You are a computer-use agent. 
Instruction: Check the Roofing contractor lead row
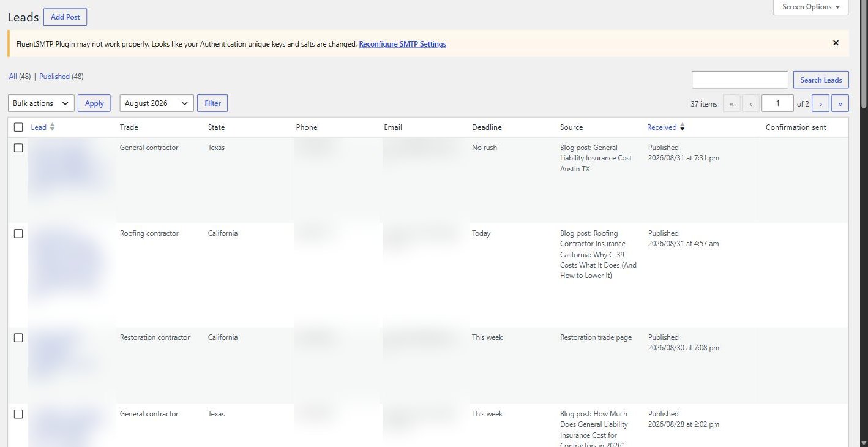(x=18, y=233)
